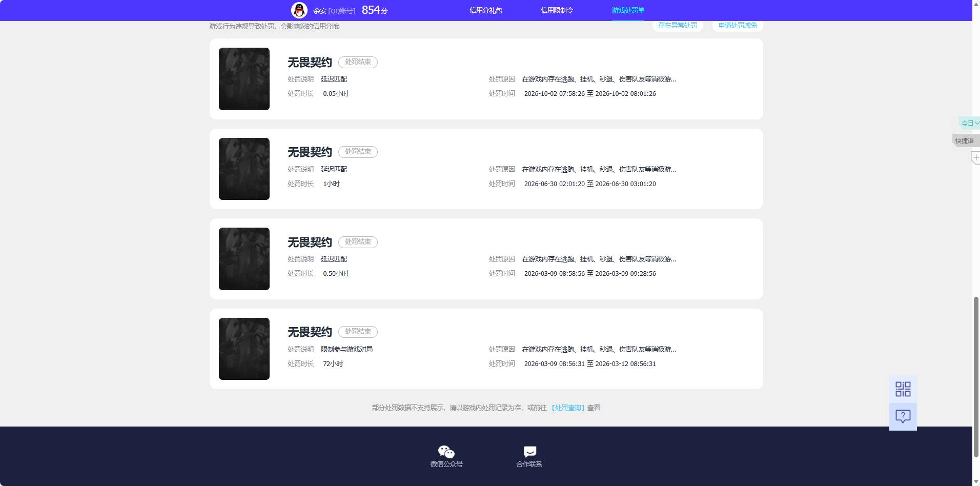Screen dimensions: 980x486
Task: Click 无畏契约 title in the 1小时 card
Action: [x=310, y=152]
